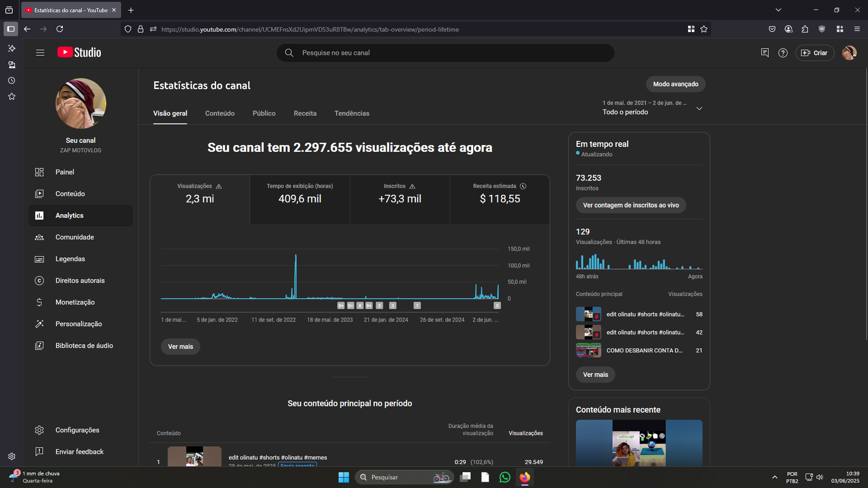Viewport: 868px width, 488px height.
Task: Open latest content video thumbnail
Action: (639, 443)
